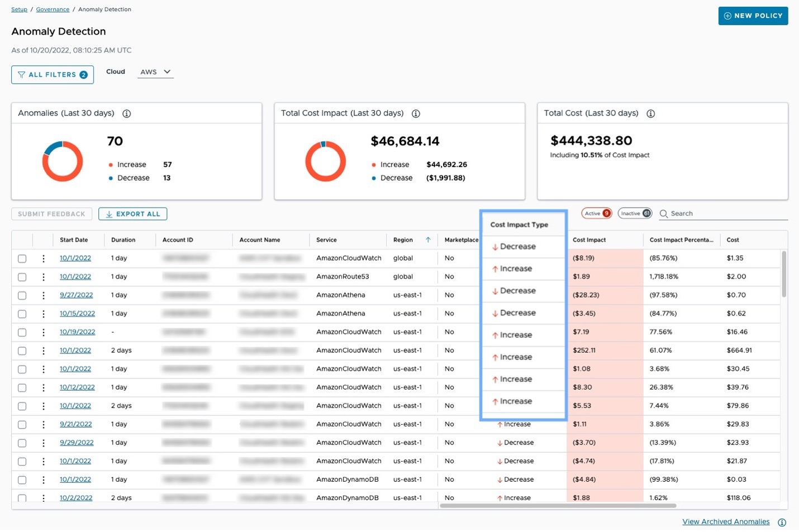Click the Submit Feedback button
The height and width of the screenshot is (532, 799).
51,214
